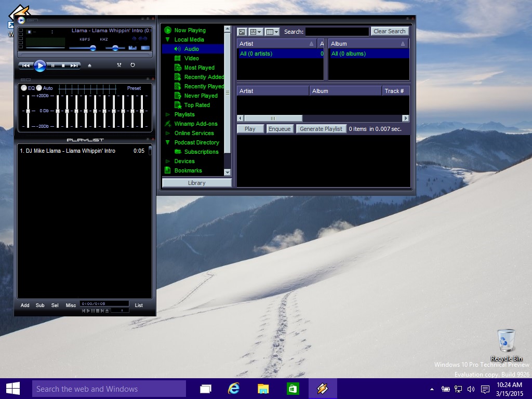
Task: Click the Generate Playlist button
Action: pyautogui.click(x=321, y=129)
